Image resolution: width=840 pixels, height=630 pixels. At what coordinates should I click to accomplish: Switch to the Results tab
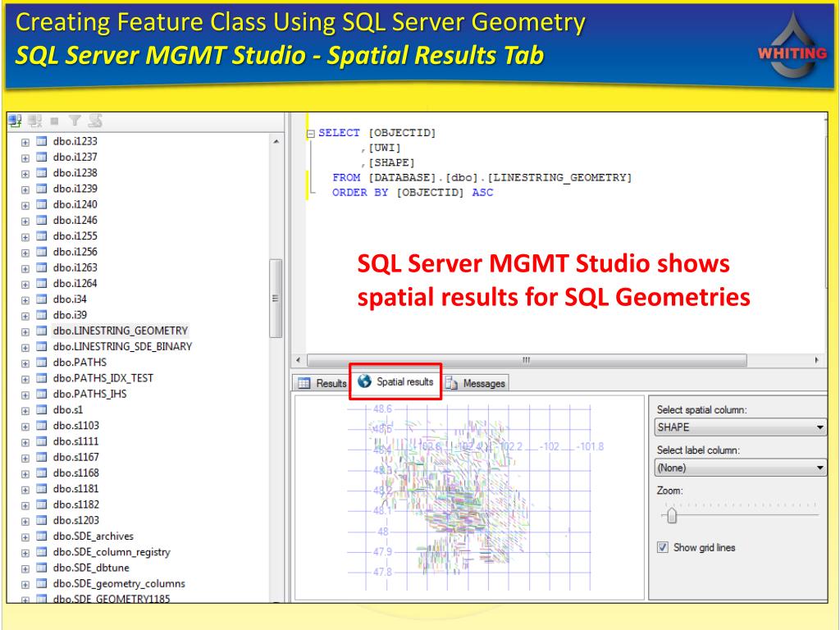tap(322, 383)
